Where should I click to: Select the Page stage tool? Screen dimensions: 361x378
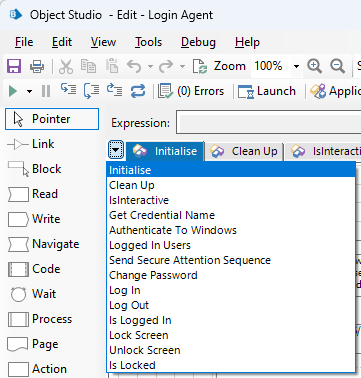(x=33, y=344)
